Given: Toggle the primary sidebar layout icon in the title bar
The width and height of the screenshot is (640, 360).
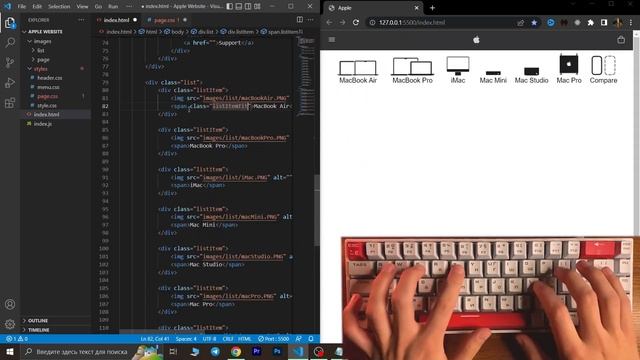Looking at the screenshot, I should point(230,7).
